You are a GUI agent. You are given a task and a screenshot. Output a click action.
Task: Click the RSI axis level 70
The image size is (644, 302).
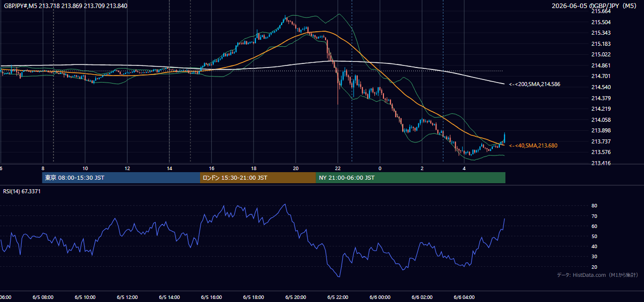tap(594, 216)
